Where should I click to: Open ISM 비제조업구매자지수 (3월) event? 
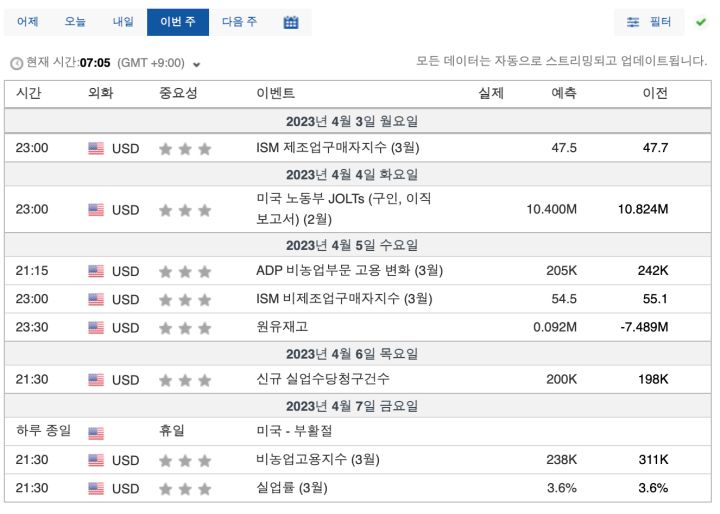coord(344,299)
